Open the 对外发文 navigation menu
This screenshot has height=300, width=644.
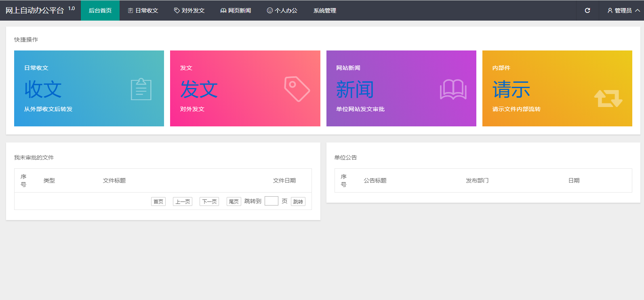(x=189, y=10)
